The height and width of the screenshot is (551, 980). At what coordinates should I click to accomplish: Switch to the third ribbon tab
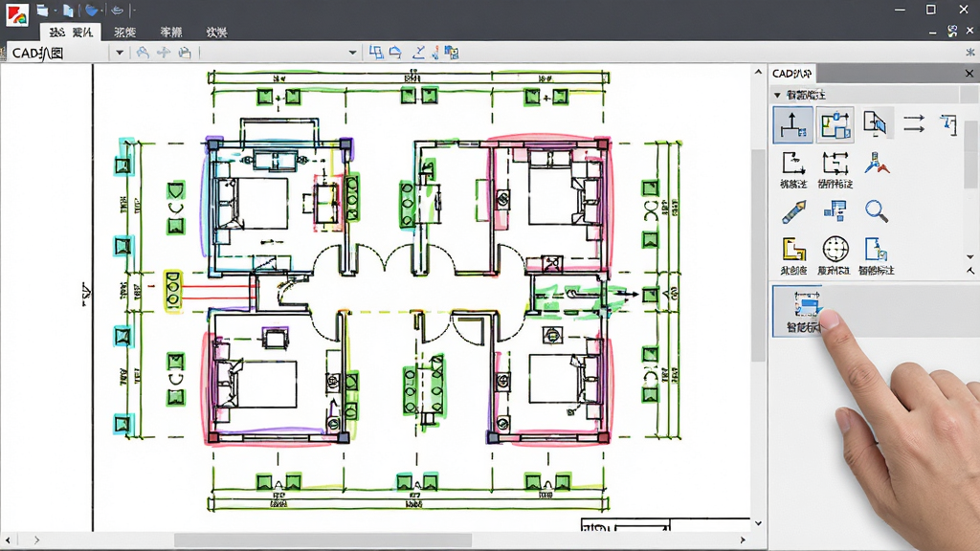[x=170, y=32]
